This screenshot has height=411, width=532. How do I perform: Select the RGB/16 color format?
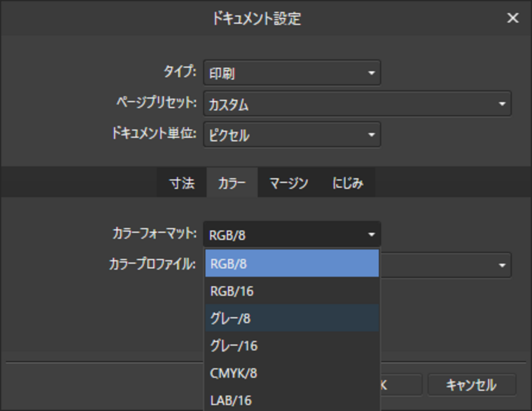tap(291, 291)
